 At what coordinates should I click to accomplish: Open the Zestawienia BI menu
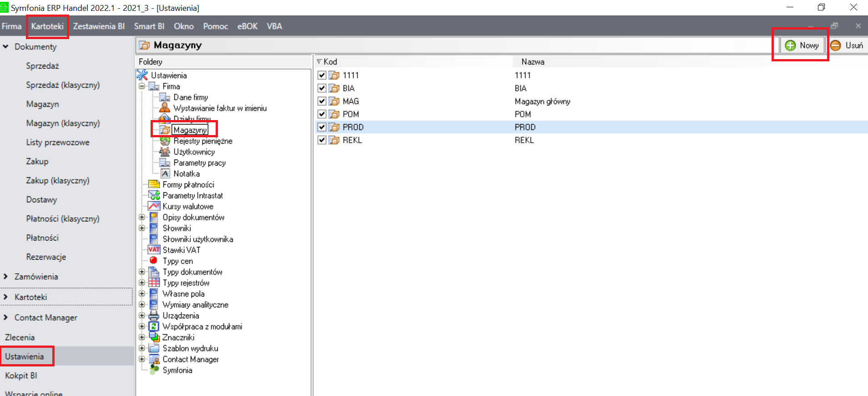point(99,26)
